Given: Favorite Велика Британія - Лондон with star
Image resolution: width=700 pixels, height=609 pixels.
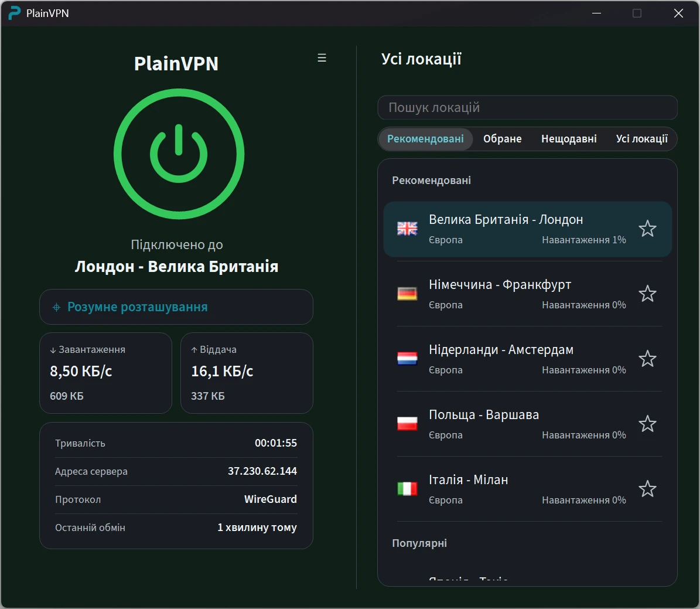Looking at the screenshot, I should pos(647,229).
